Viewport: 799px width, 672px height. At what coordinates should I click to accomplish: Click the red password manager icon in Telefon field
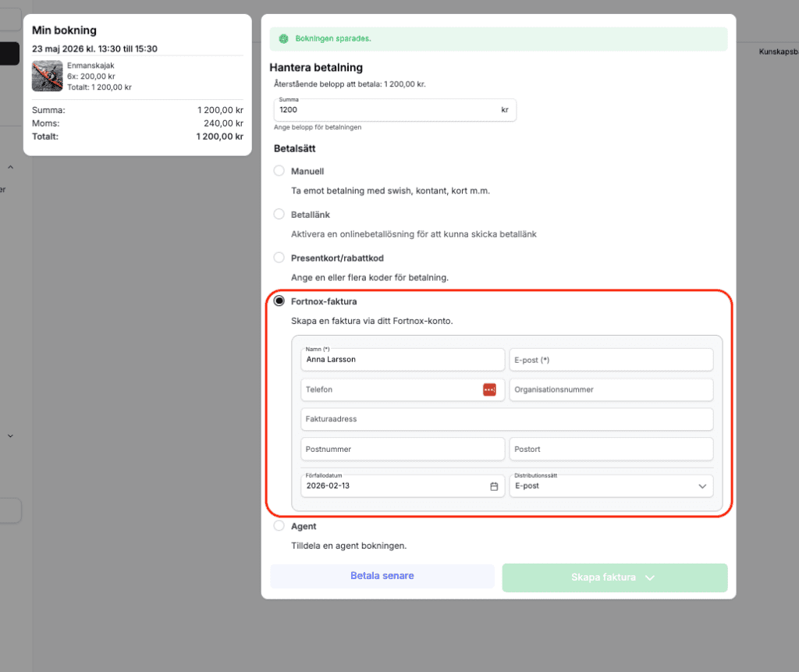pos(489,389)
